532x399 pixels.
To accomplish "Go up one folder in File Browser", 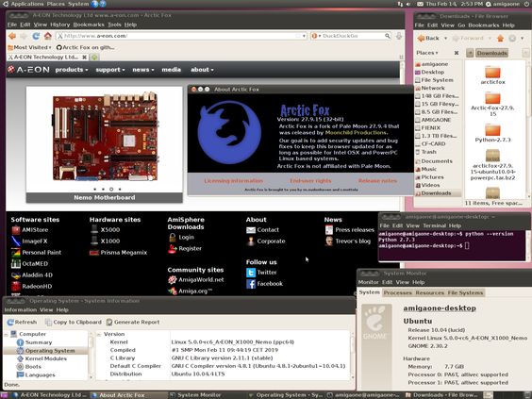I will (500, 39).
